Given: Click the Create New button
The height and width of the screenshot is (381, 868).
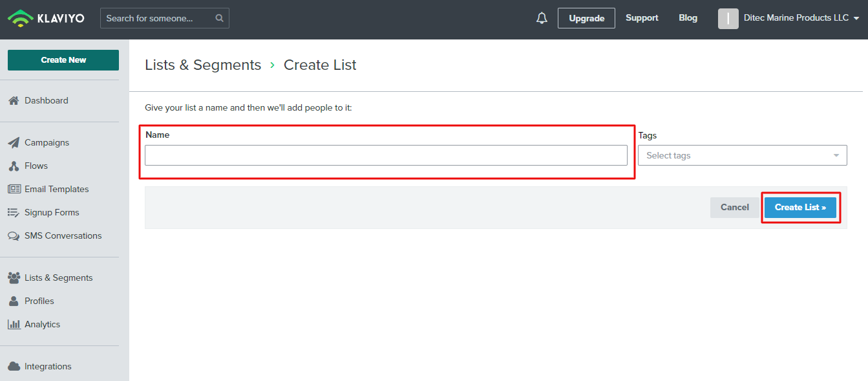Looking at the screenshot, I should [63, 60].
